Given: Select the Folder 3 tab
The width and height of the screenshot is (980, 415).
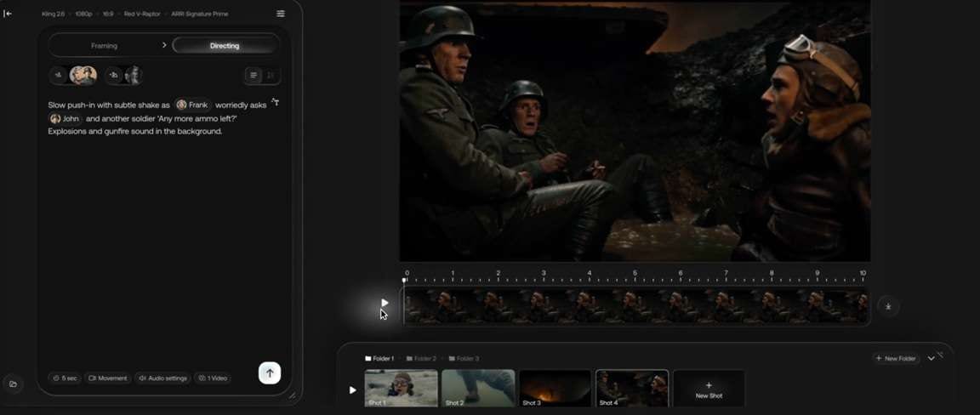Looking at the screenshot, I should [x=464, y=359].
